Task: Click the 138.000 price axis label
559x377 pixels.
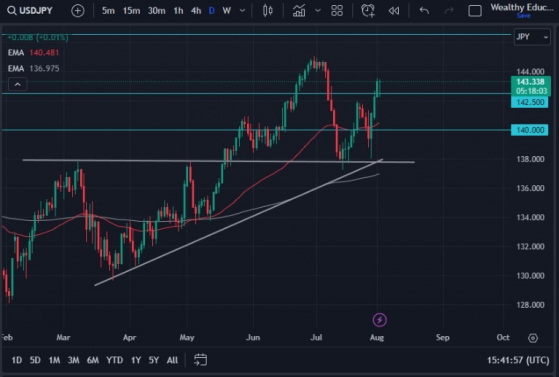Action: (530, 159)
